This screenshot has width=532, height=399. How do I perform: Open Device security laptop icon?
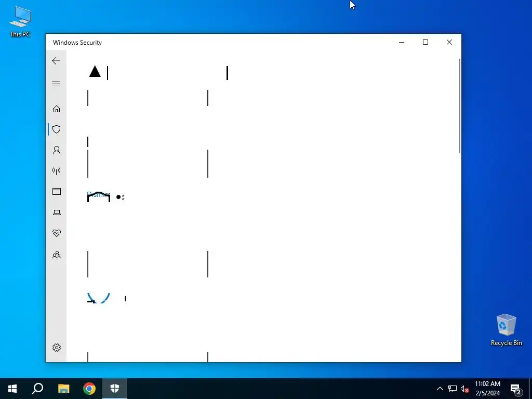(57, 212)
